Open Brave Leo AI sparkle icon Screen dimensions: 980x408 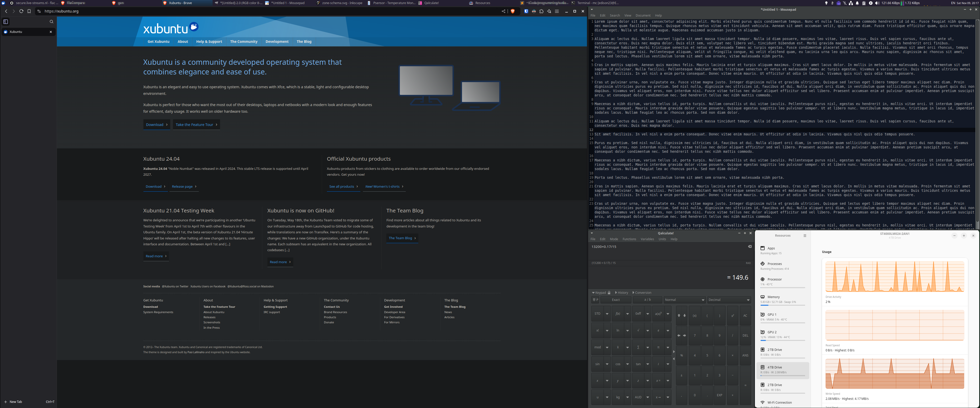(549, 11)
